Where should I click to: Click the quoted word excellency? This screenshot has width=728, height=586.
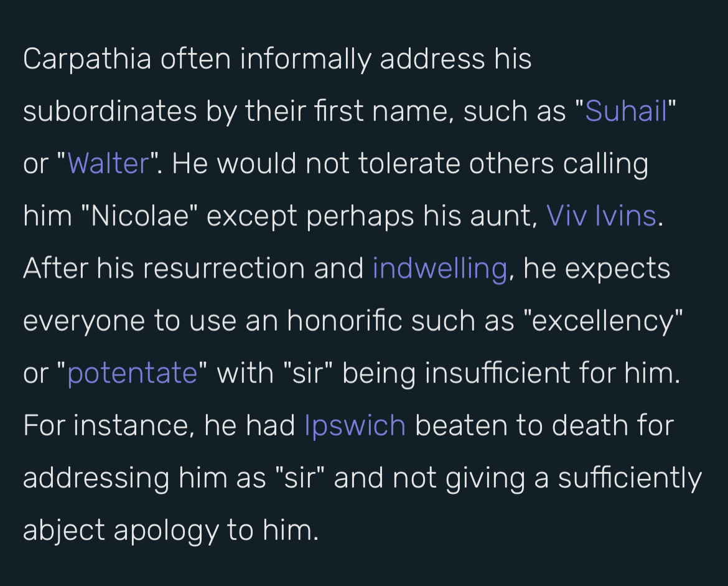[x=603, y=321]
